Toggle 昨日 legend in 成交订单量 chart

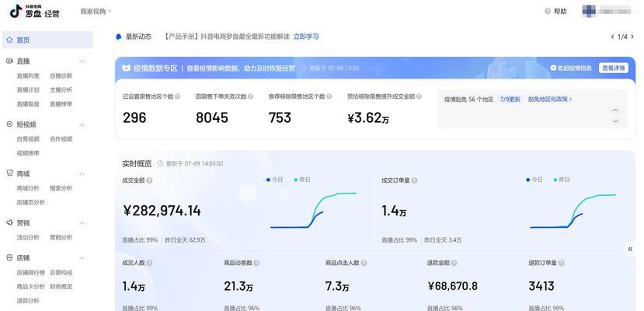coord(561,180)
